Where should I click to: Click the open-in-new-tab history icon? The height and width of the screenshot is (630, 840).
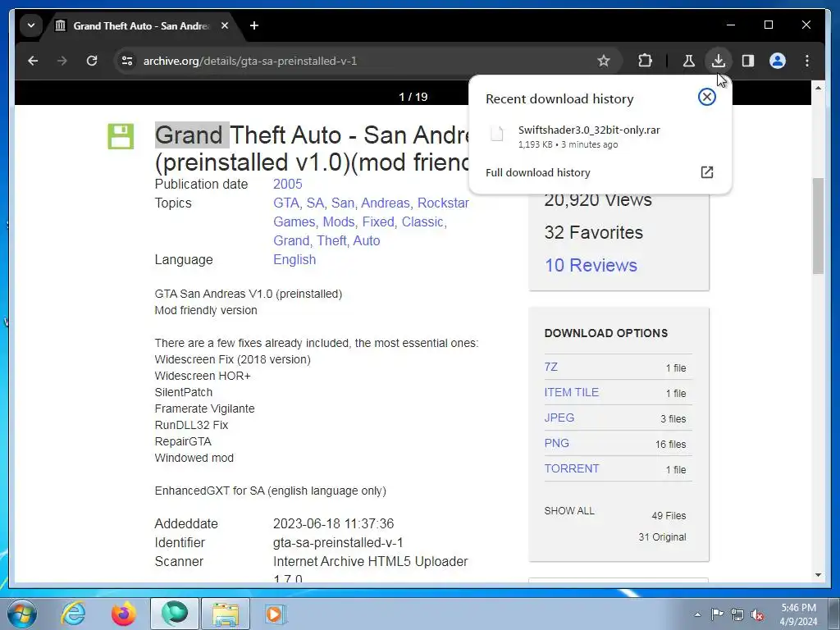tap(706, 172)
